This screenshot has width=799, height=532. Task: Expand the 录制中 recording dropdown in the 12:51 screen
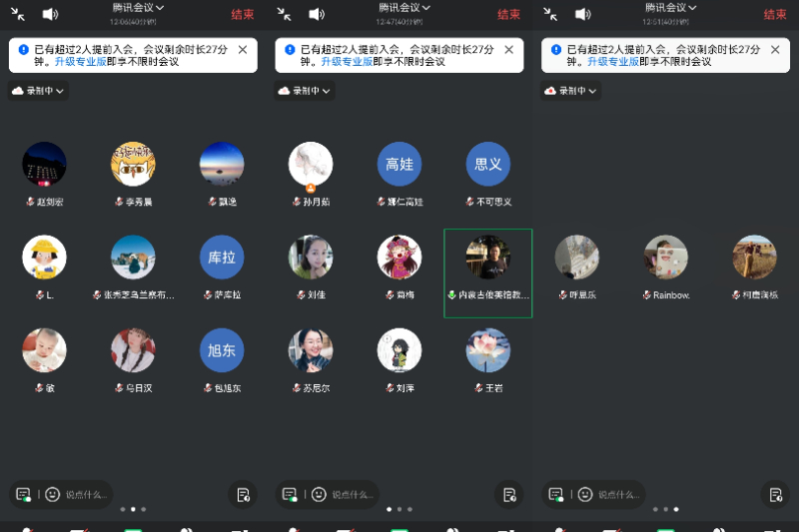570,91
